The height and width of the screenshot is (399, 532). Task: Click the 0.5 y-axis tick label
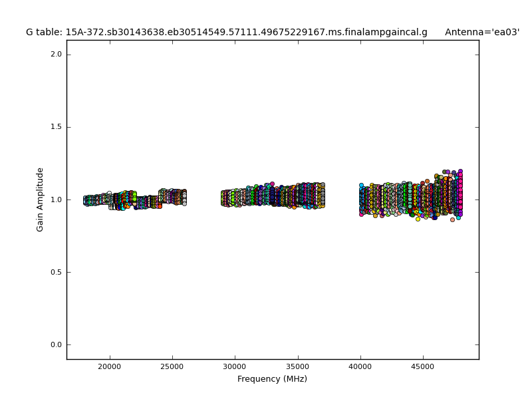tap(57, 272)
